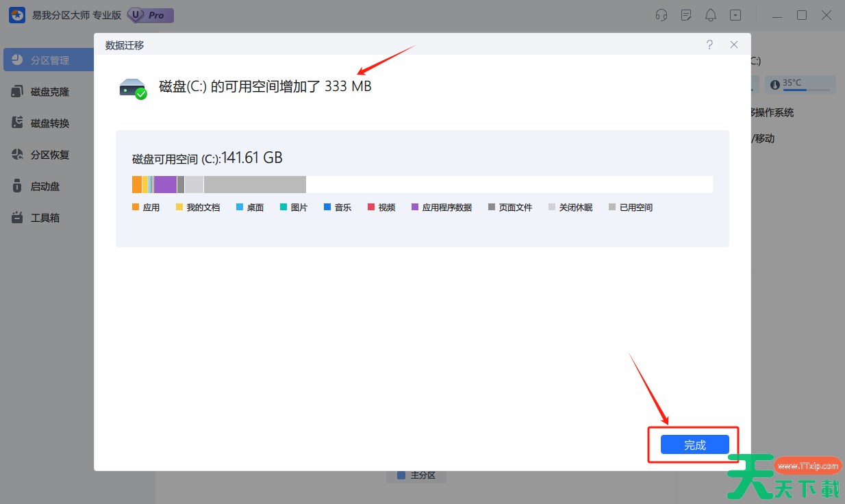This screenshot has width=845, height=504.
Task: Open 分区恢复 sidebar entry
Action: 49,155
